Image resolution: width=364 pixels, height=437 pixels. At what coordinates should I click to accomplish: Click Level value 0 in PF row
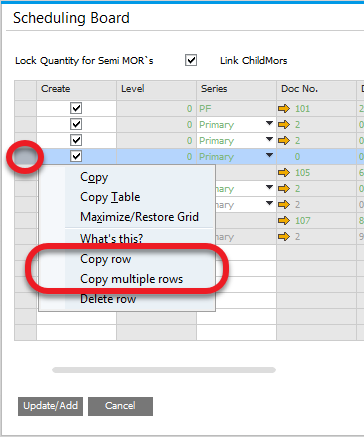[189, 109]
